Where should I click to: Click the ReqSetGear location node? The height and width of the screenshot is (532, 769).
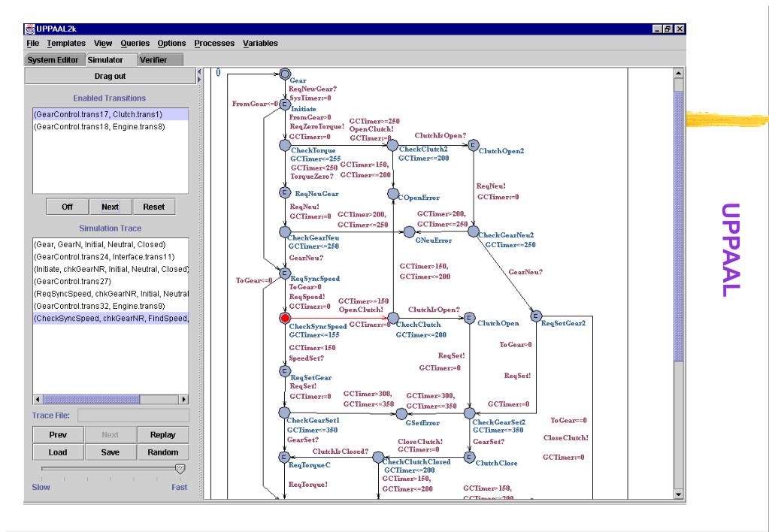pyautogui.click(x=285, y=371)
